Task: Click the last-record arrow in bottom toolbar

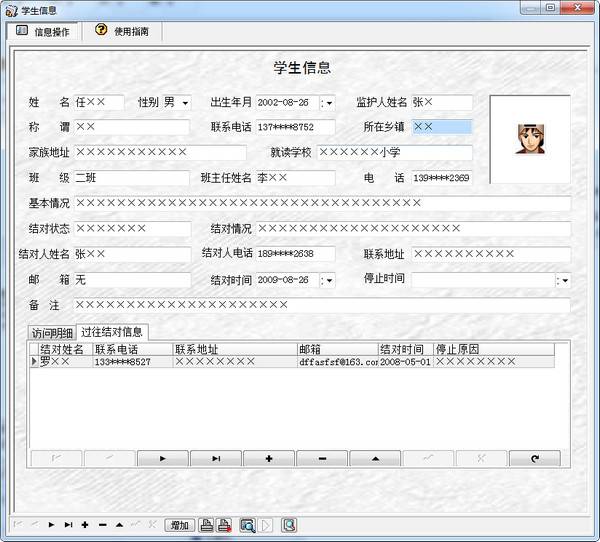Action: click(68, 524)
